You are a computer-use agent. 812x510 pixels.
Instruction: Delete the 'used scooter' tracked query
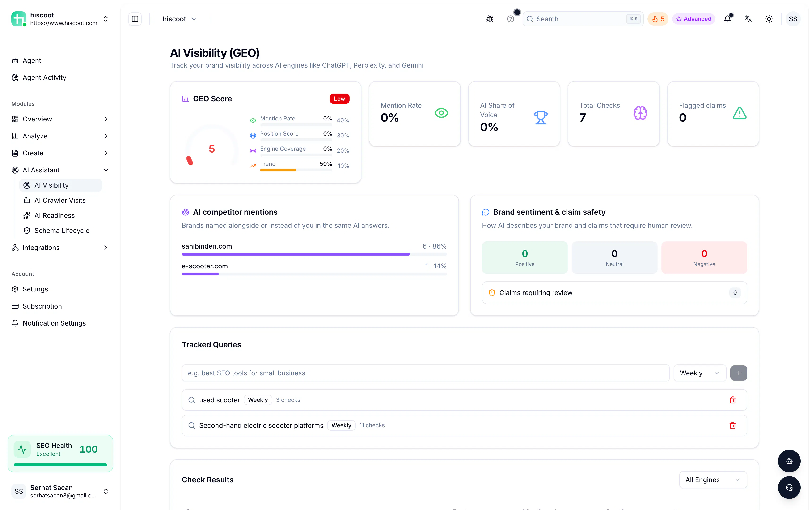point(732,400)
